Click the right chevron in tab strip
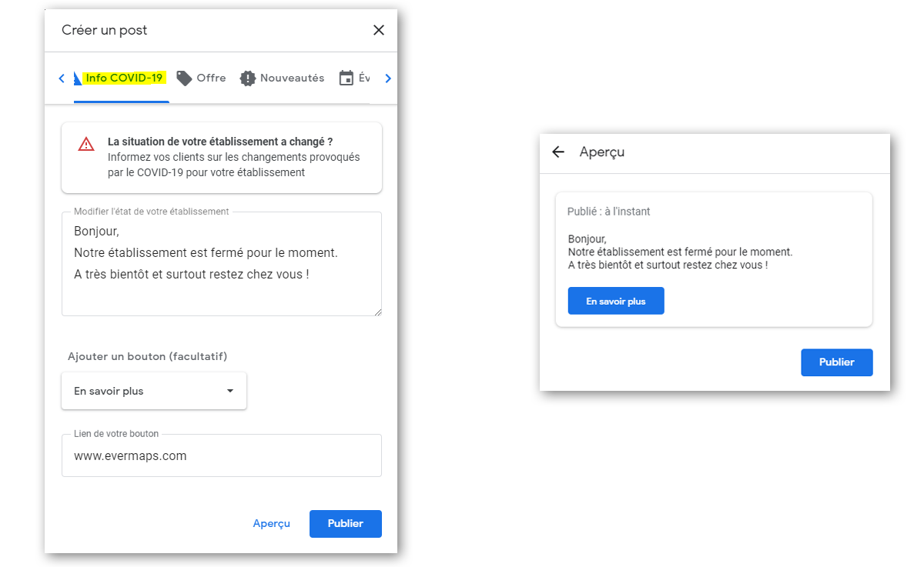This screenshot has width=924, height=567. tap(388, 78)
